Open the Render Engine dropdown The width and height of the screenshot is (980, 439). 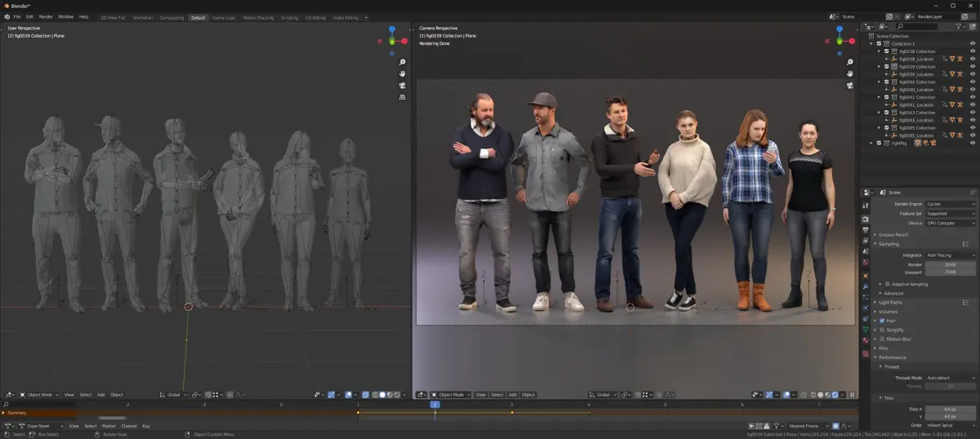pyautogui.click(x=950, y=204)
